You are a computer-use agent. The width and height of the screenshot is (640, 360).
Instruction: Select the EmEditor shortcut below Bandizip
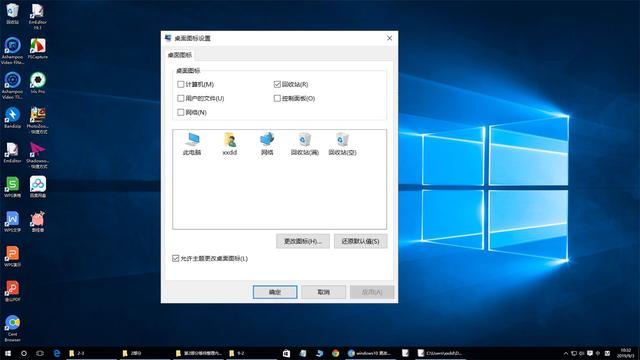[x=12, y=152]
